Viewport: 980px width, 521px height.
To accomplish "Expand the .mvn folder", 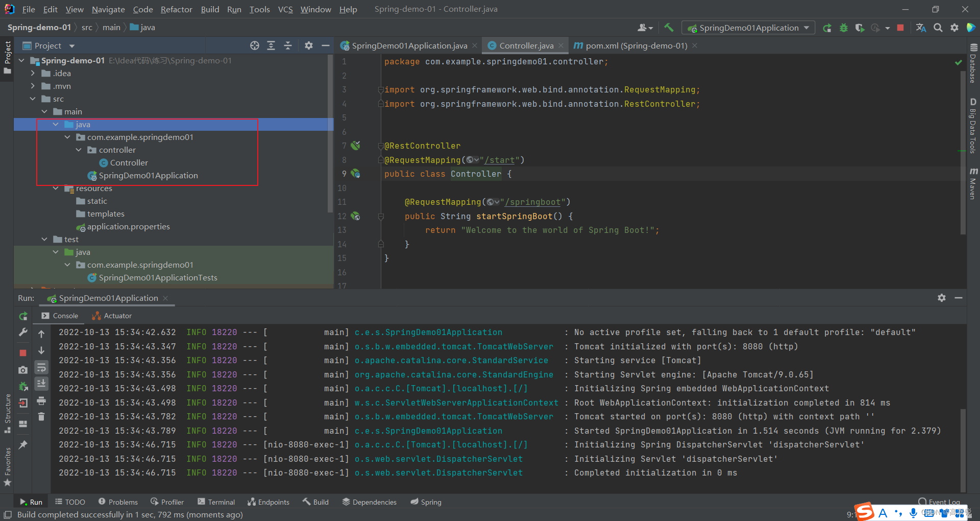I will [x=33, y=86].
